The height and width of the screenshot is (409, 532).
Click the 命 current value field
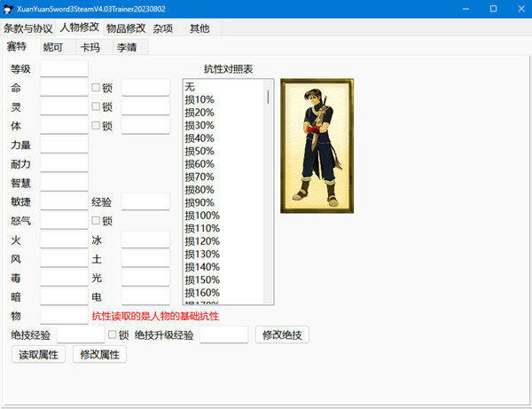[64, 88]
